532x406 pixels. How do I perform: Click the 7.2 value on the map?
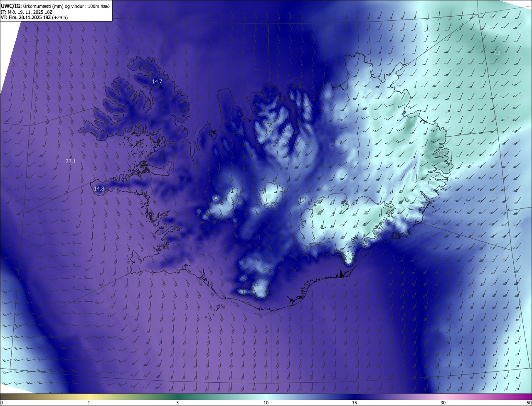tap(497, 53)
